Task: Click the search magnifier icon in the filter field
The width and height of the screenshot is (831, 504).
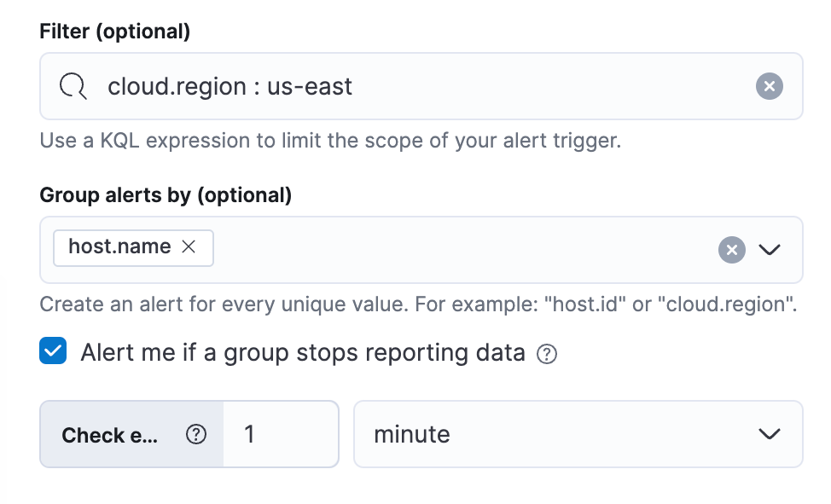Action: click(73, 85)
